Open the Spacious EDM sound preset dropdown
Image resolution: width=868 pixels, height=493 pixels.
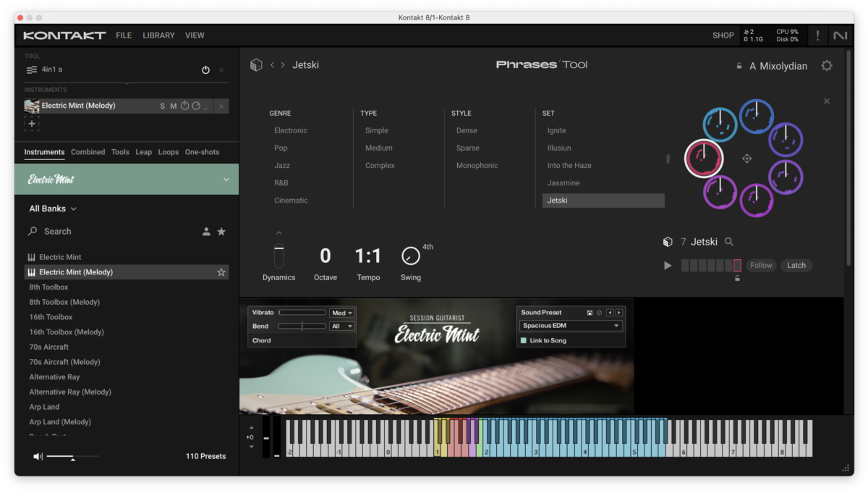(571, 326)
